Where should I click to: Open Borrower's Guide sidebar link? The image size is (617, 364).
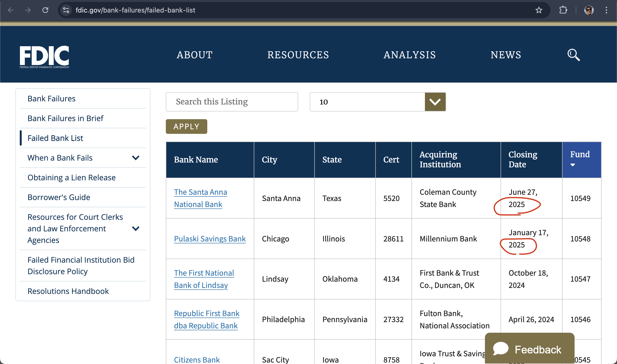pyautogui.click(x=59, y=197)
